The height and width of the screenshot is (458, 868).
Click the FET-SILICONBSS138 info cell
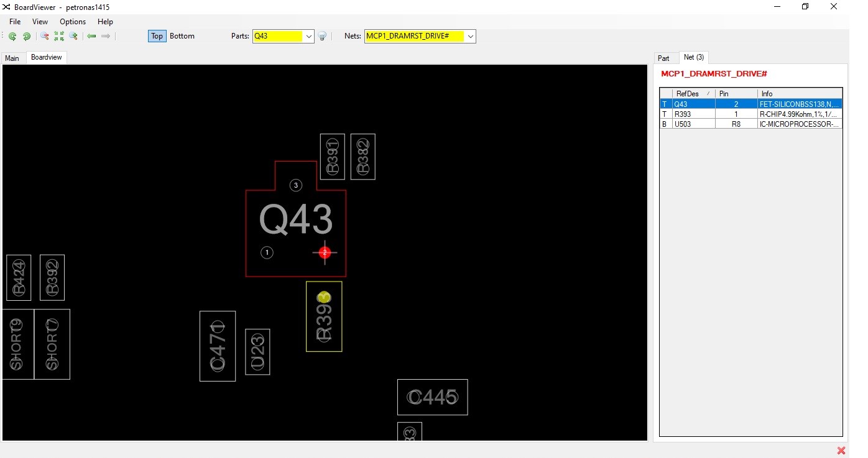pos(800,104)
